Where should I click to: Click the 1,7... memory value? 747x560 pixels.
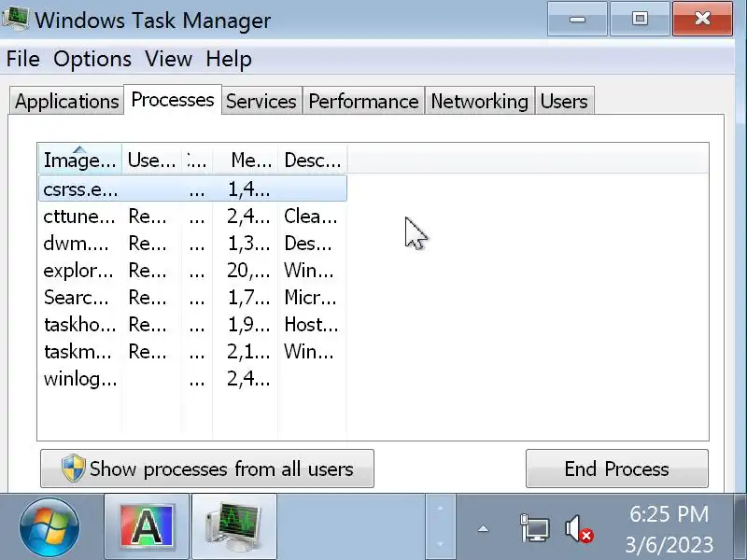pos(248,298)
